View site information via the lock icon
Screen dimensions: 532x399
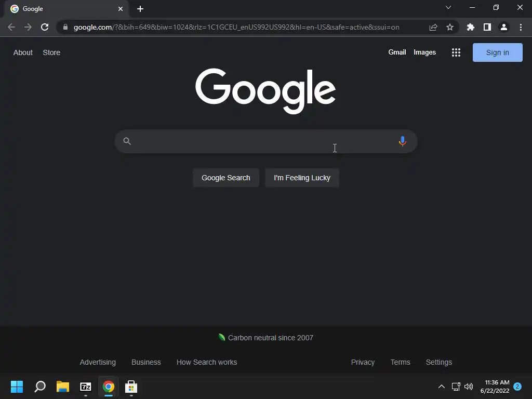(65, 27)
